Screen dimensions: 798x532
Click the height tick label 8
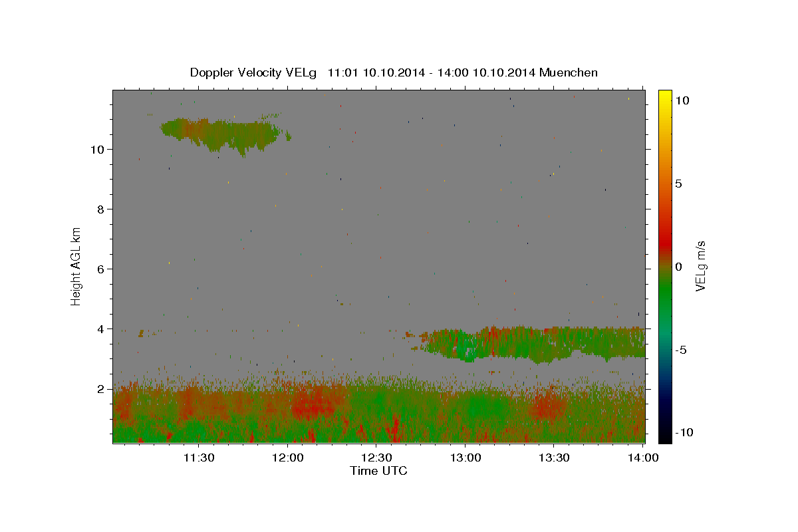click(101, 209)
